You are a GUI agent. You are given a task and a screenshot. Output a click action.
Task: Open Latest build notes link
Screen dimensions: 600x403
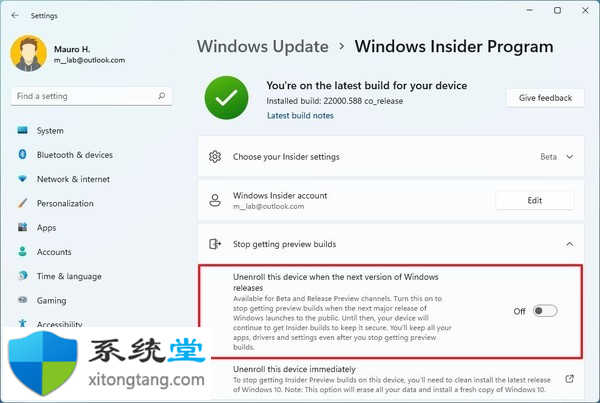click(x=300, y=116)
